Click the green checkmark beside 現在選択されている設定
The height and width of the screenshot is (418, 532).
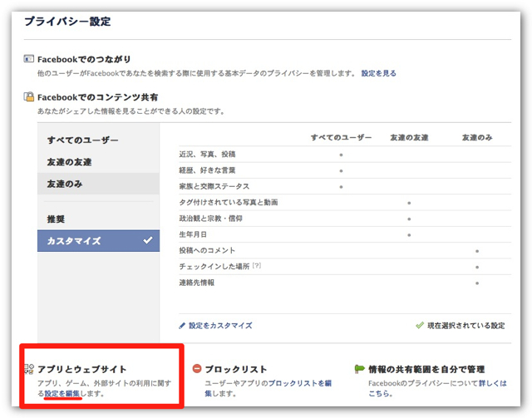pos(420,326)
